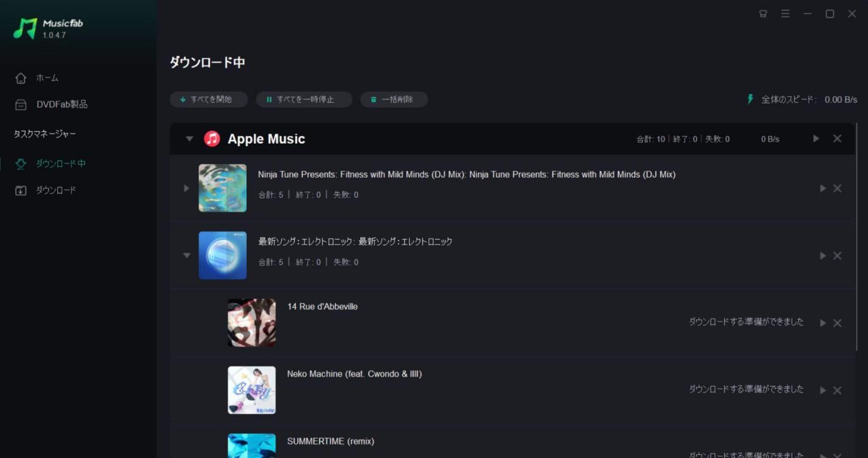Click the MusicFab logo icon
868x458 pixels.
pyautogui.click(x=25, y=28)
